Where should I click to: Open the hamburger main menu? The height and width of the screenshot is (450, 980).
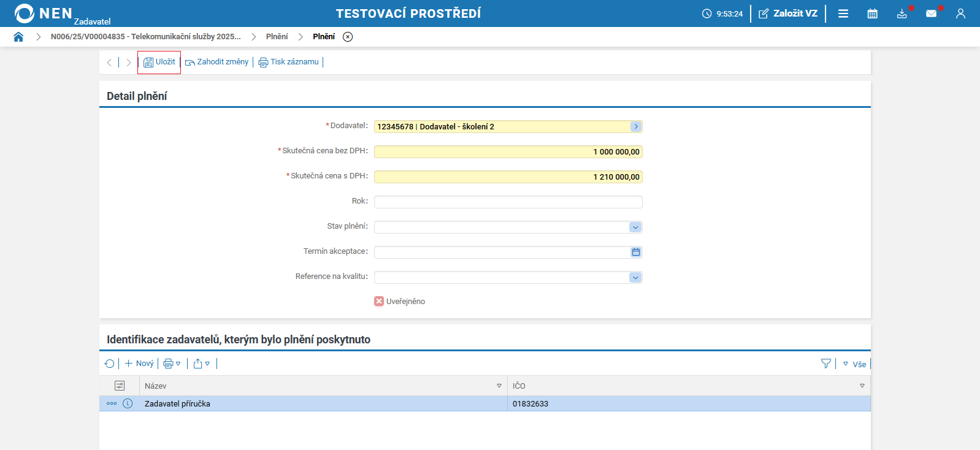point(843,13)
